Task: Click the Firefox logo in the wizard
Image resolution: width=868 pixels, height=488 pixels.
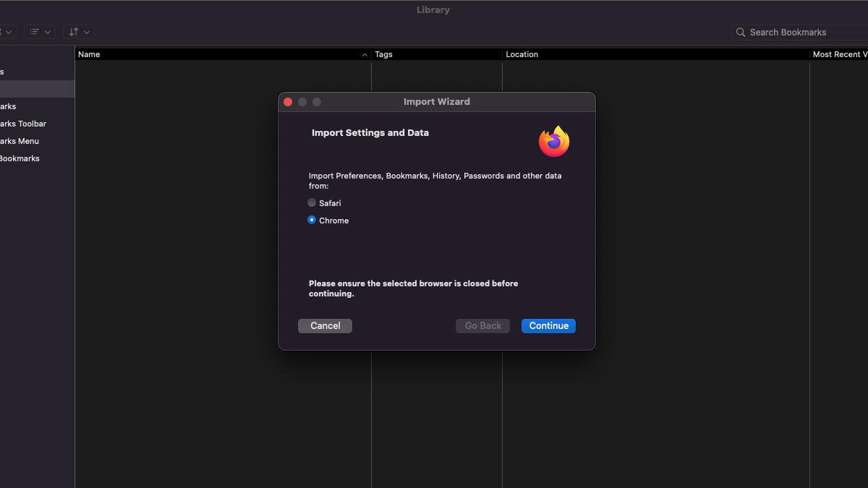Action: pyautogui.click(x=554, y=141)
